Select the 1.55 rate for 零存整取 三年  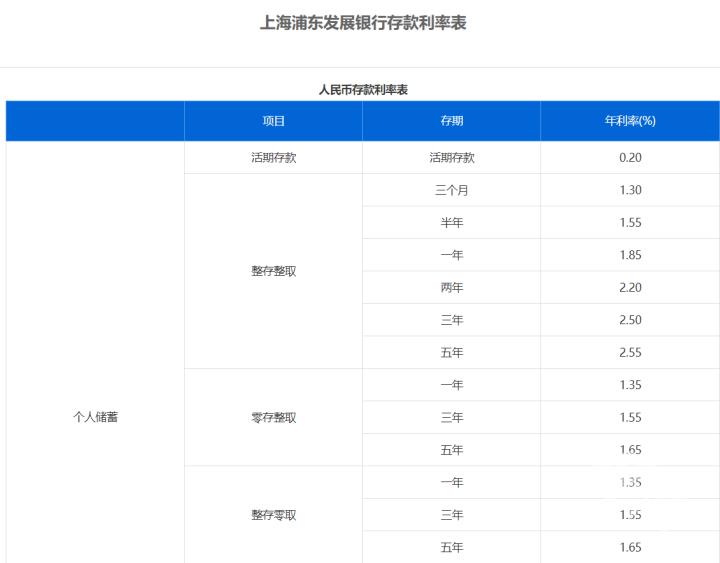630,417
